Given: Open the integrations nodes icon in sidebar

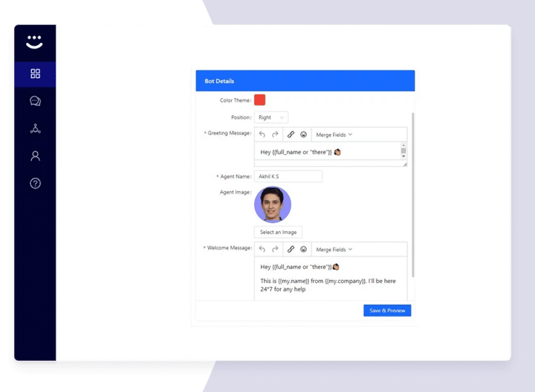Looking at the screenshot, I should tap(35, 129).
